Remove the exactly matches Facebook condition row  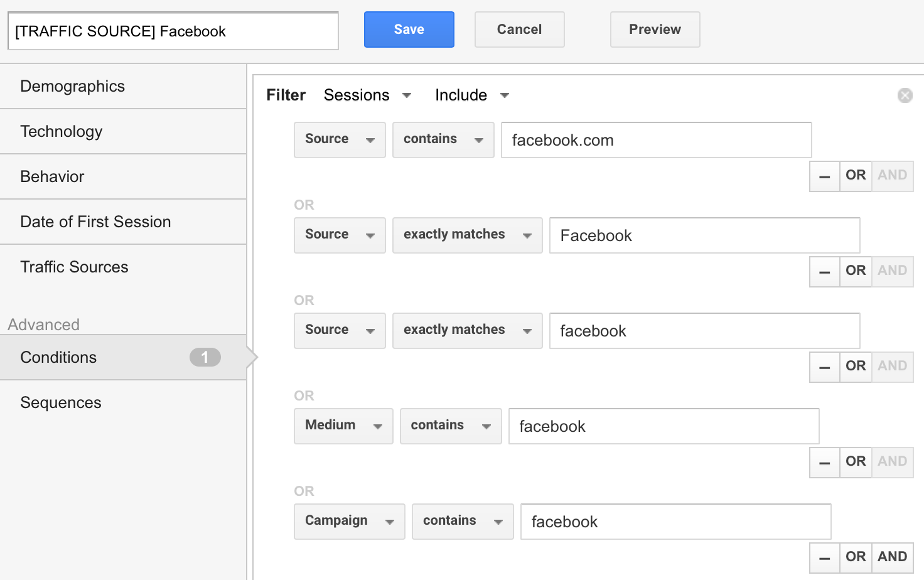(825, 272)
